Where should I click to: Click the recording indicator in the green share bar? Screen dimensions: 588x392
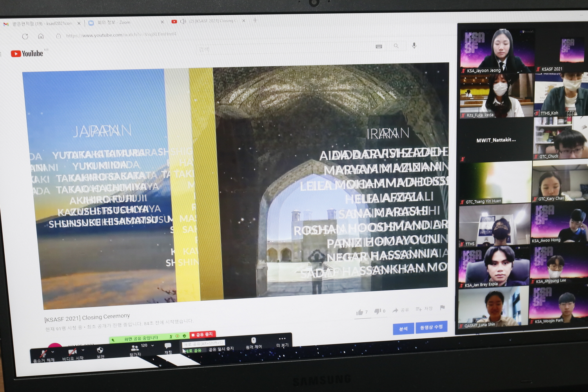[177, 336]
